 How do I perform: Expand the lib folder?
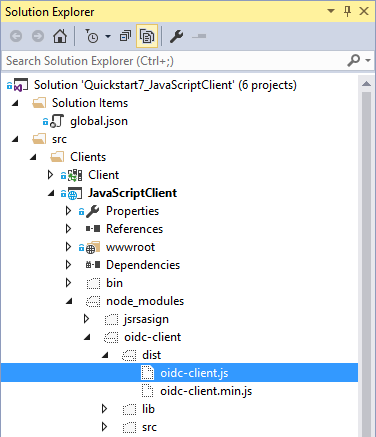coord(104,409)
